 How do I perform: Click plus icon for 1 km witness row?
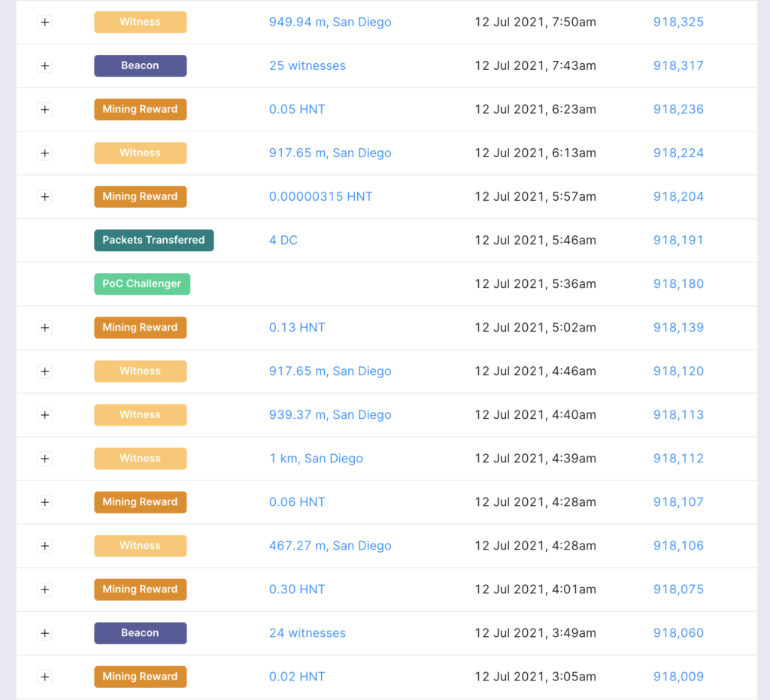pyautogui.click(x=45, y=459)
